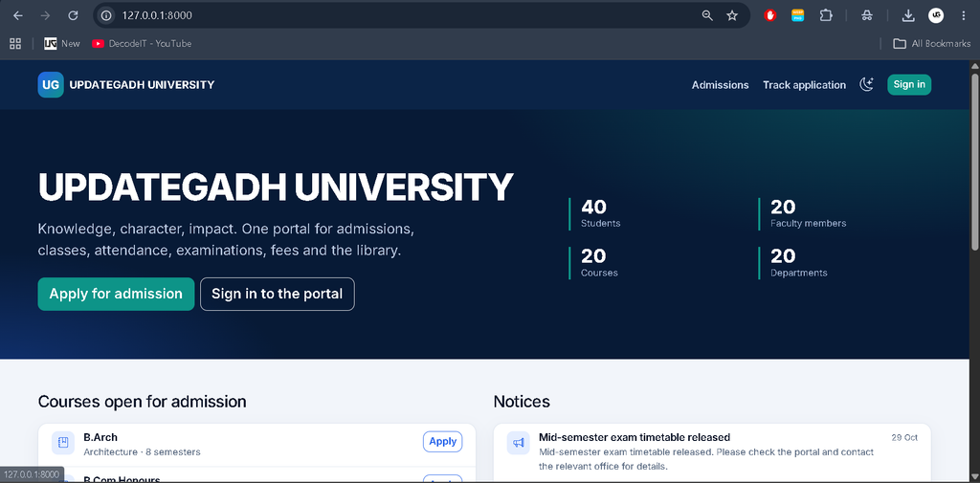This screenshot has height=483, width=980.
Task: Open Chrome three-dot menu
Action: coord(963,15)
